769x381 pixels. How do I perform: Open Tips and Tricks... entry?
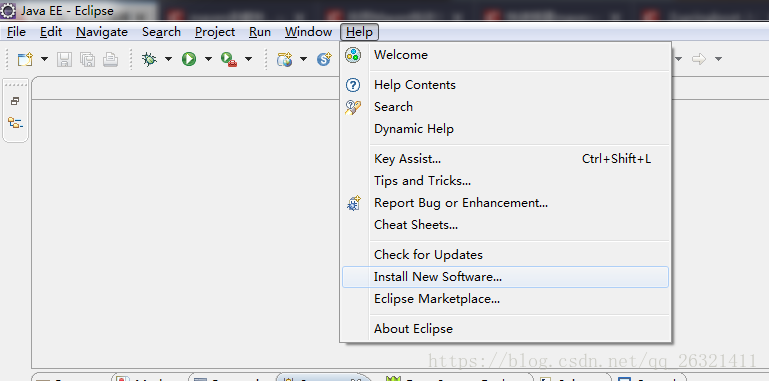(x=505, y=181)
